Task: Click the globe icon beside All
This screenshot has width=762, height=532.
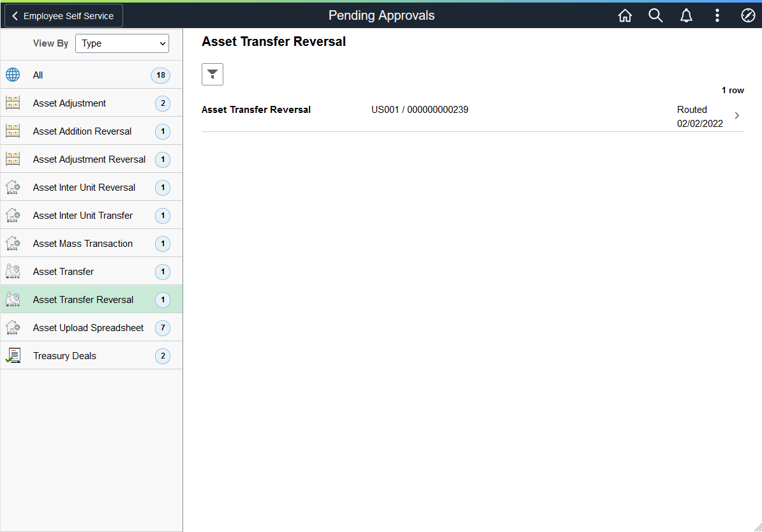Action: tap(13, 75)
